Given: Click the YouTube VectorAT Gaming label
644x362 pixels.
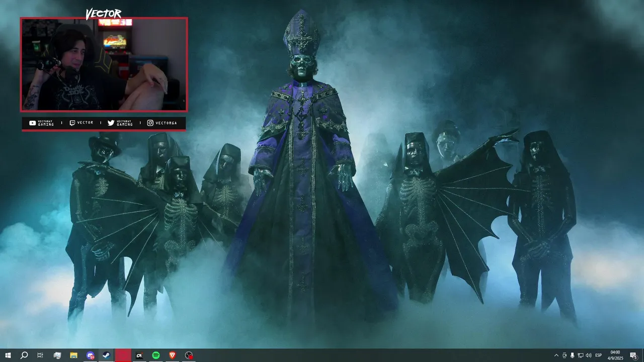Looking at the screenshot, I should [x=41, y=123].
